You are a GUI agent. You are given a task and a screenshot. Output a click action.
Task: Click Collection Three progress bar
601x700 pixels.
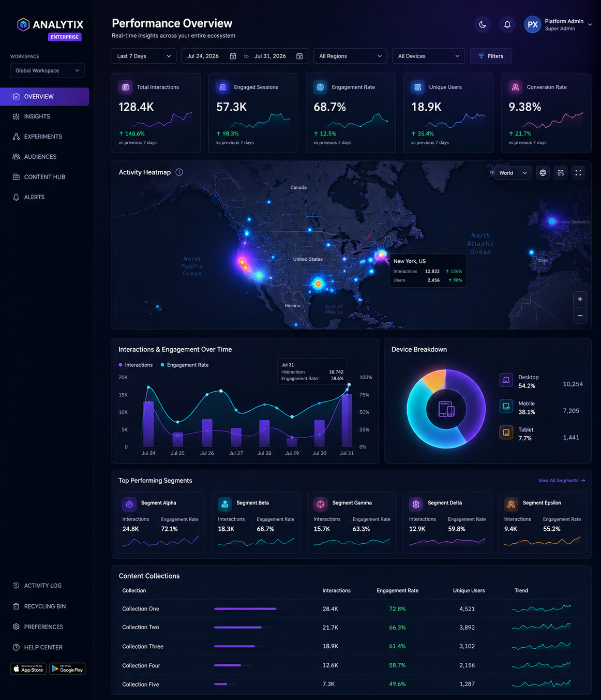click(239, 646)
